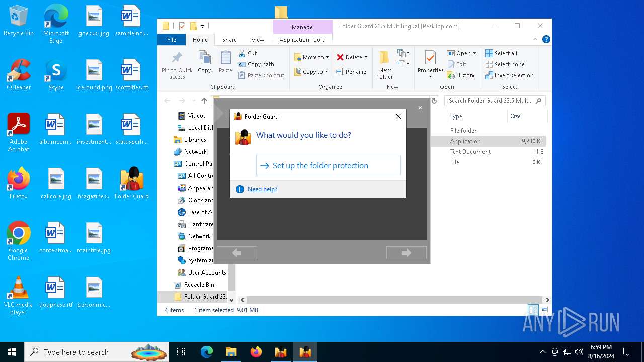This screenshot has width=644, height=362.
Task: Open the File menu tab
Action: [172, 40]
